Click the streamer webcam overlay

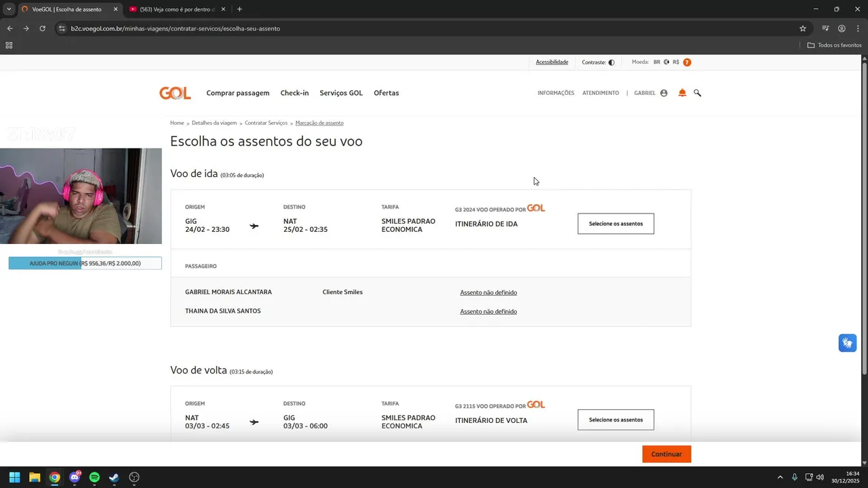(81, 196)
